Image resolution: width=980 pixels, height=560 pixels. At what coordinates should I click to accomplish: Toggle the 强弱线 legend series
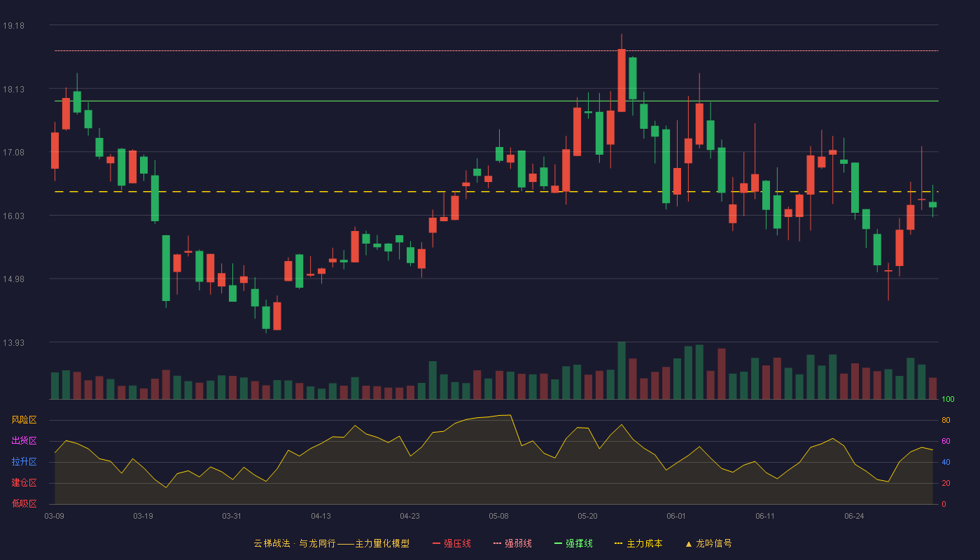512,543
